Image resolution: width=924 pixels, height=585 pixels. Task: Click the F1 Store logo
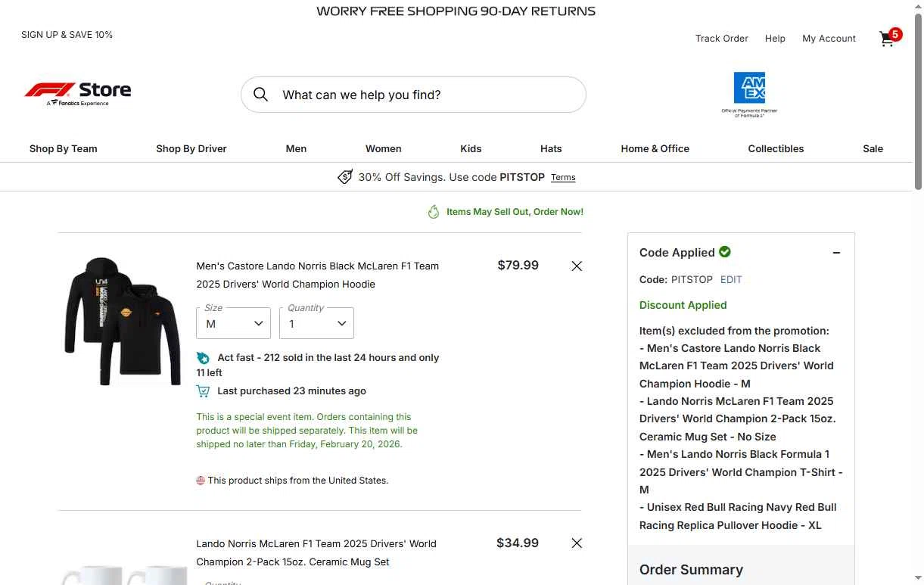pos(77,94)
